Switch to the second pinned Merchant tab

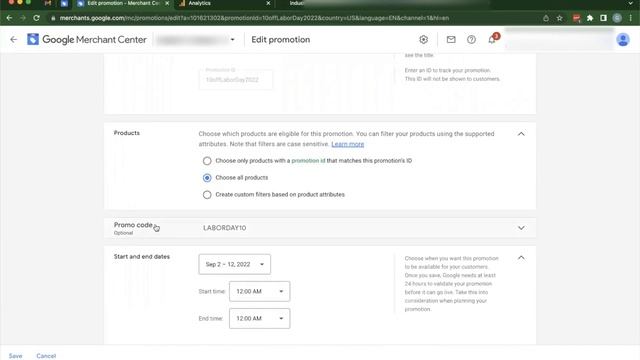64,3
